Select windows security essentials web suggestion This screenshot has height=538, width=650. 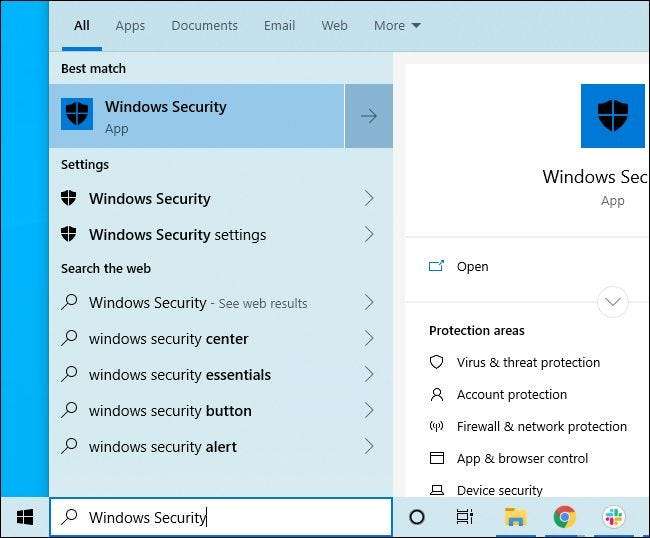180,375
